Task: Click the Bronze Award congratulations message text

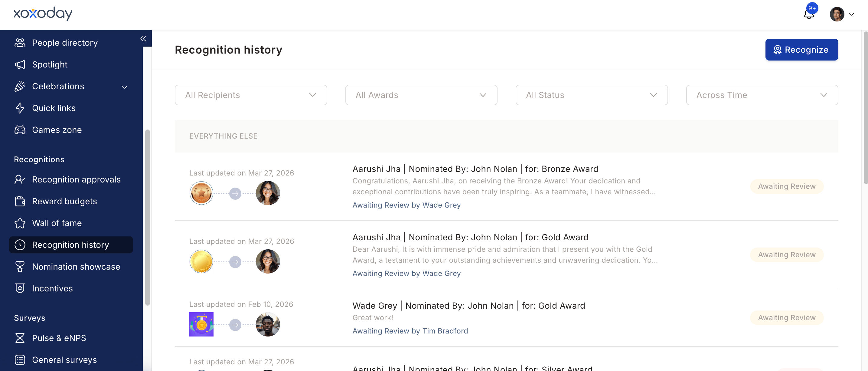Action: point(504,186)
